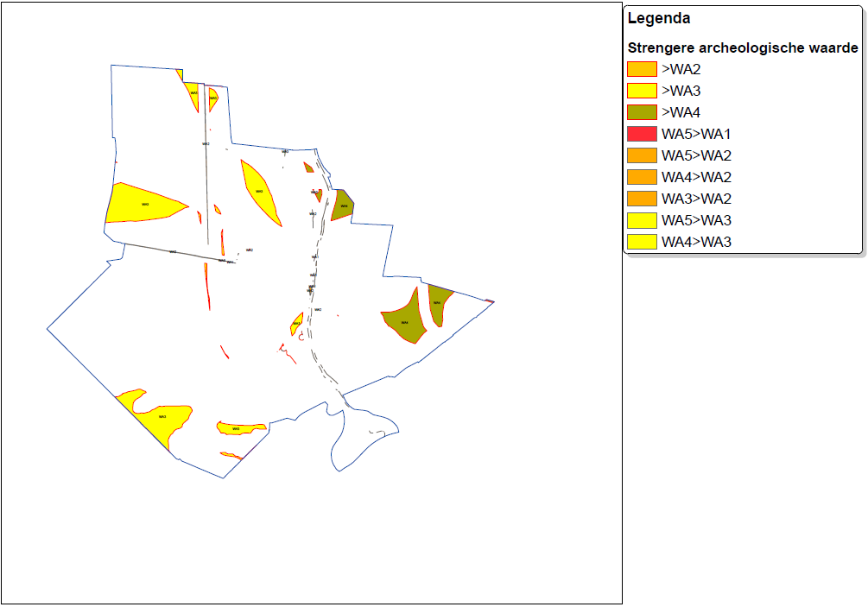Click the WA4>WA3 legend swatch

pos(642,242)
